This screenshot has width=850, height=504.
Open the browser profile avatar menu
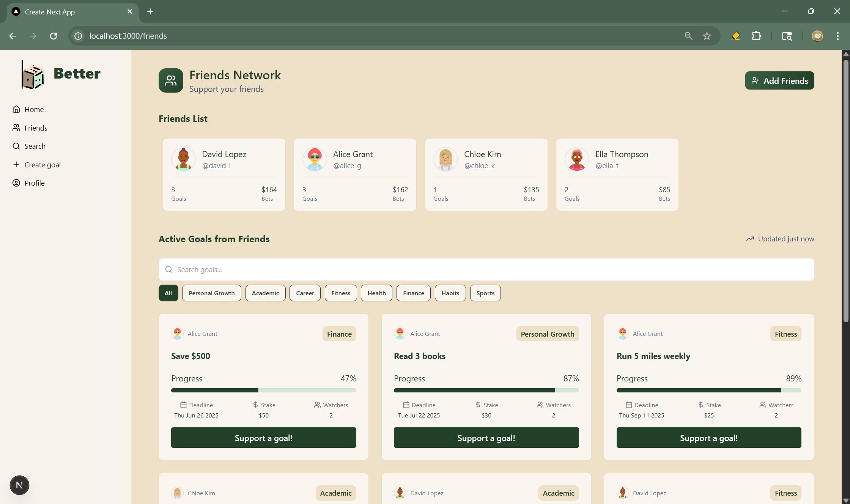click(x=817, y=36)
